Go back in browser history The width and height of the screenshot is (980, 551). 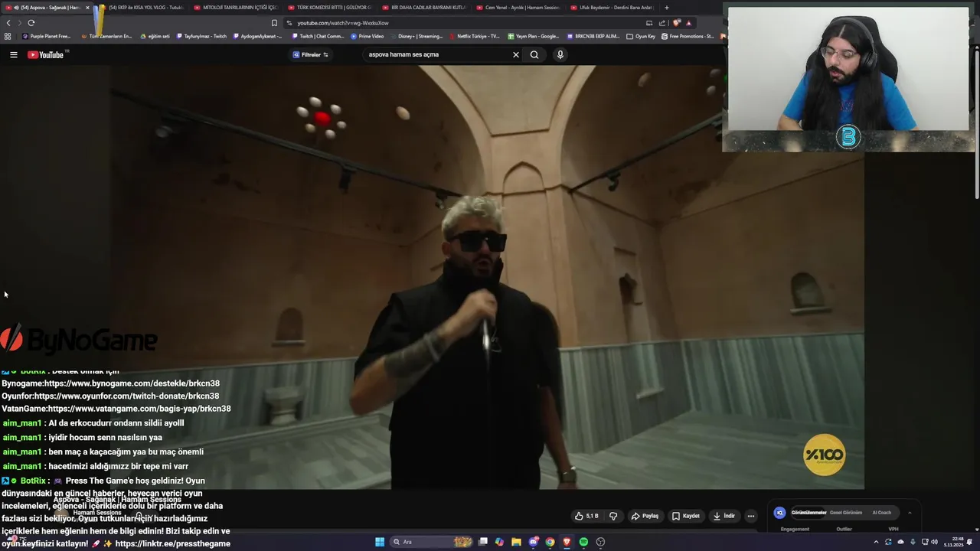(8, 23)
